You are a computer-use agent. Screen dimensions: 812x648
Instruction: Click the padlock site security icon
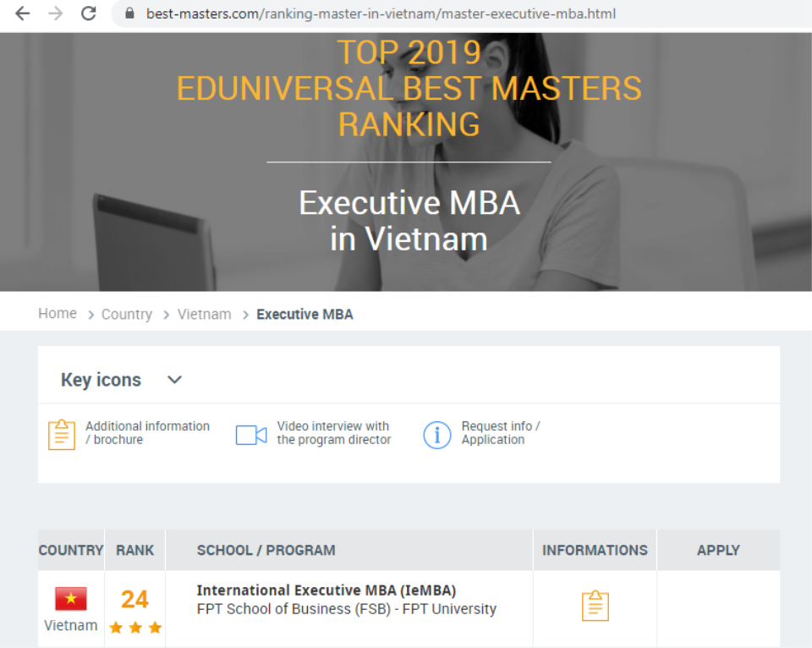[x=129, y=14]
